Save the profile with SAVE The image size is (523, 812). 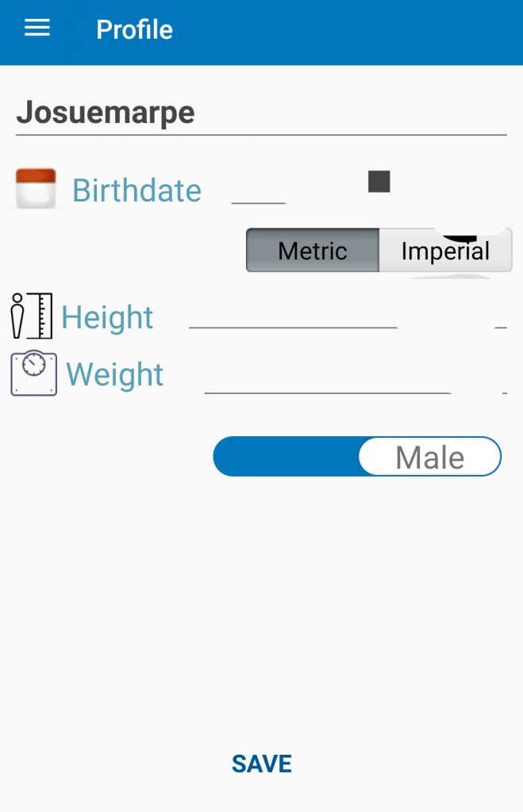point(262,764)
